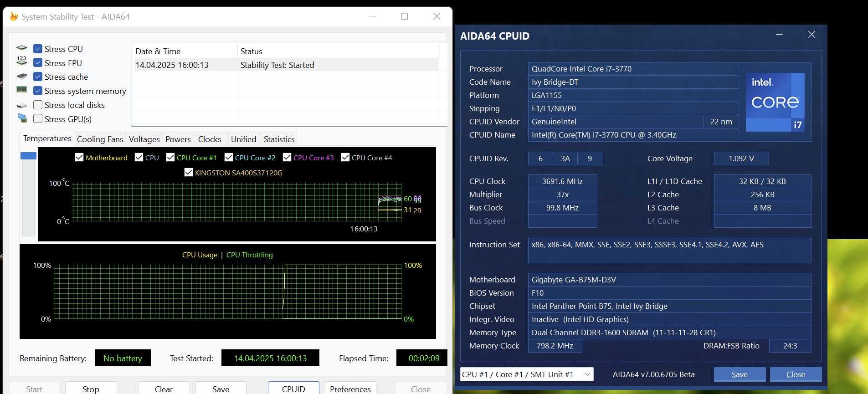Click the Status column header

pos(338,51)
